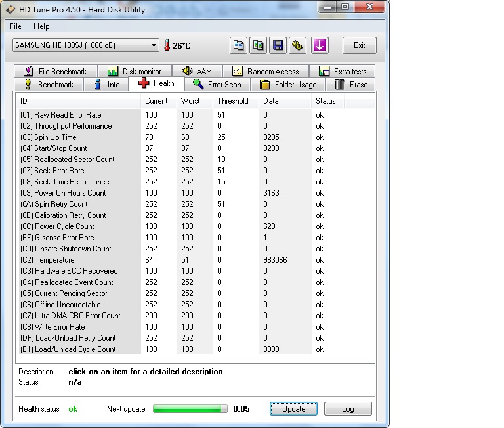The image size is (504, 428).
Task: Click the ID column header
Action: pyautogui.click(x=78, y=101)
